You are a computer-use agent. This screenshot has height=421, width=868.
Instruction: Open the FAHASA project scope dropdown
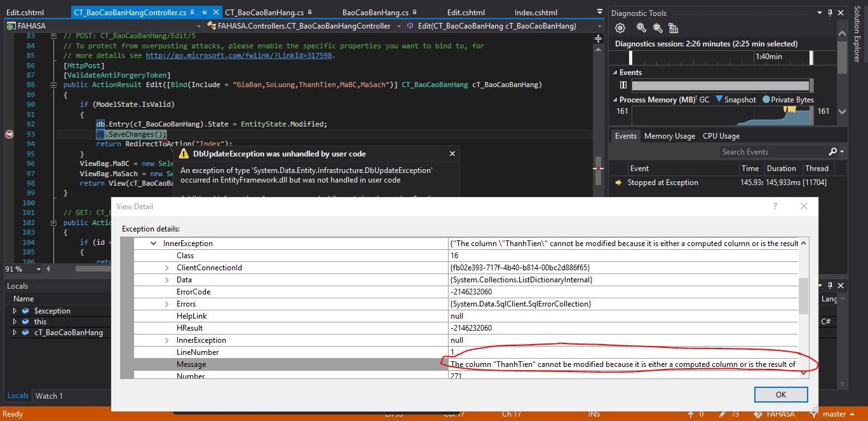click(x=198, y=26)
